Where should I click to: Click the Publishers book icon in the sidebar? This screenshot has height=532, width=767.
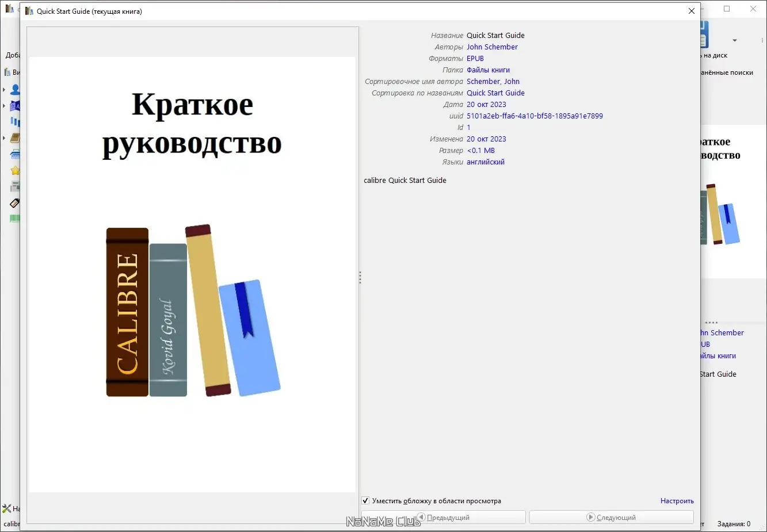pyautogui.click(x=14, y=137)
